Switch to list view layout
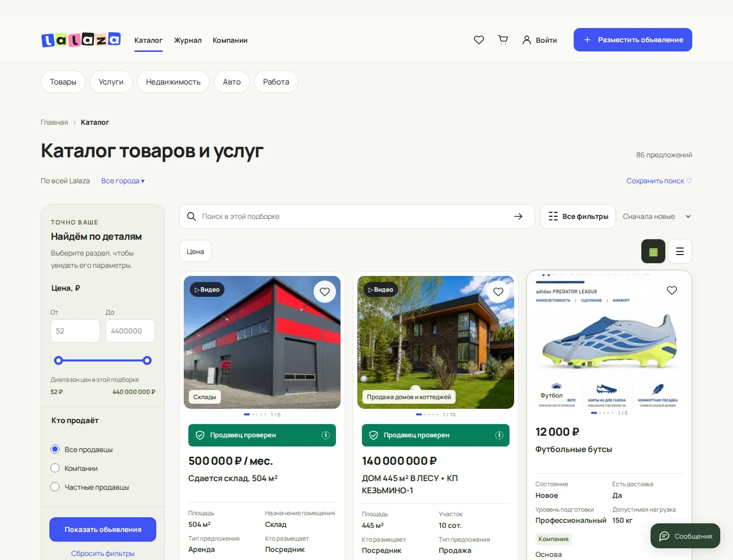 [680, 251]
